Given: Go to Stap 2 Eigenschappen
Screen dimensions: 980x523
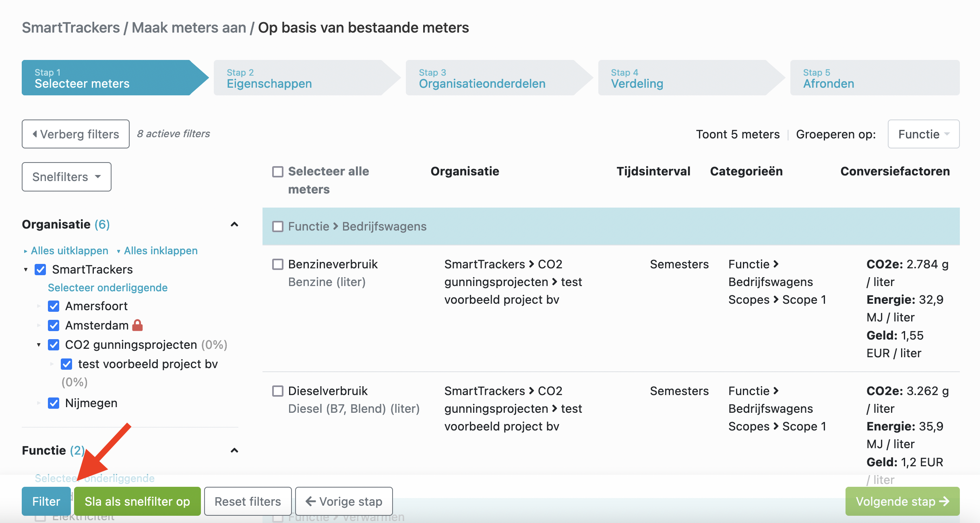Looking at the screenshot, I should coord(307,78).
